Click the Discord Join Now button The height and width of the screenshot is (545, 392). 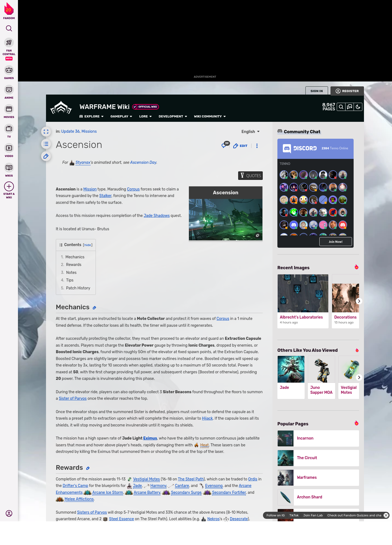click(335, 242)
